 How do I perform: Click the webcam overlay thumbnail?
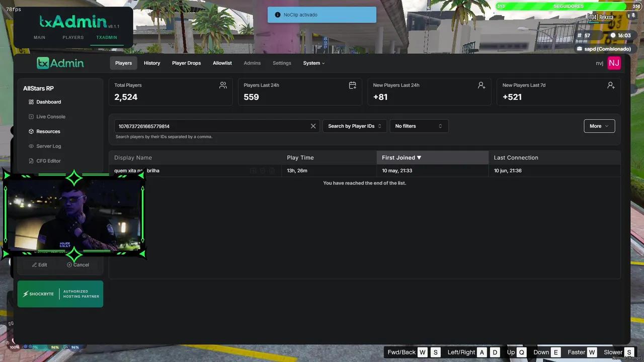[x=74, y=215]
